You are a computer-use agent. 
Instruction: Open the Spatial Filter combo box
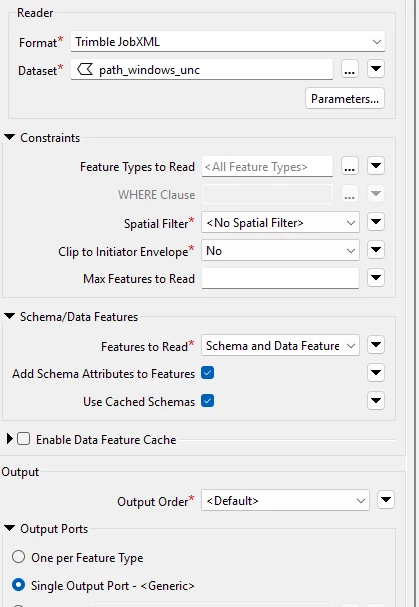280,223
